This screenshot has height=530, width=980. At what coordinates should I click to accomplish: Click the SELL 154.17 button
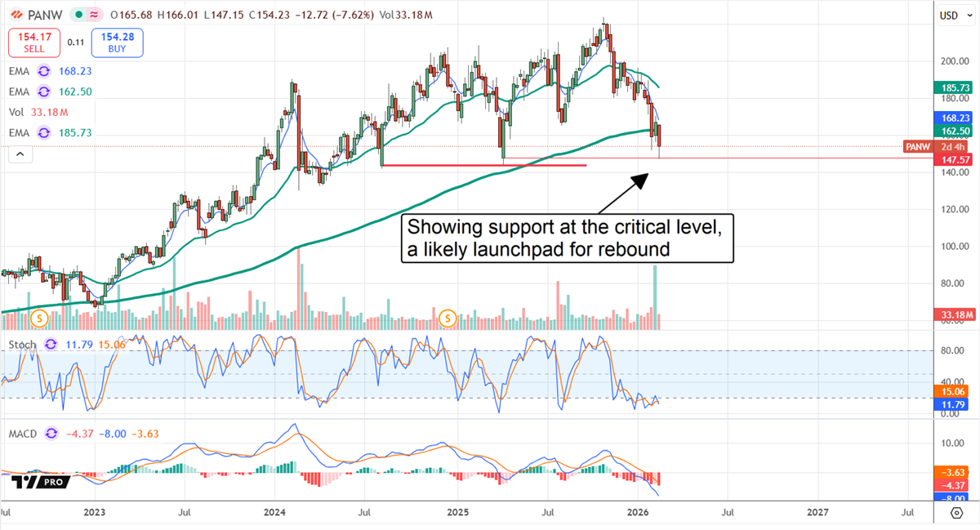point(33,42)
